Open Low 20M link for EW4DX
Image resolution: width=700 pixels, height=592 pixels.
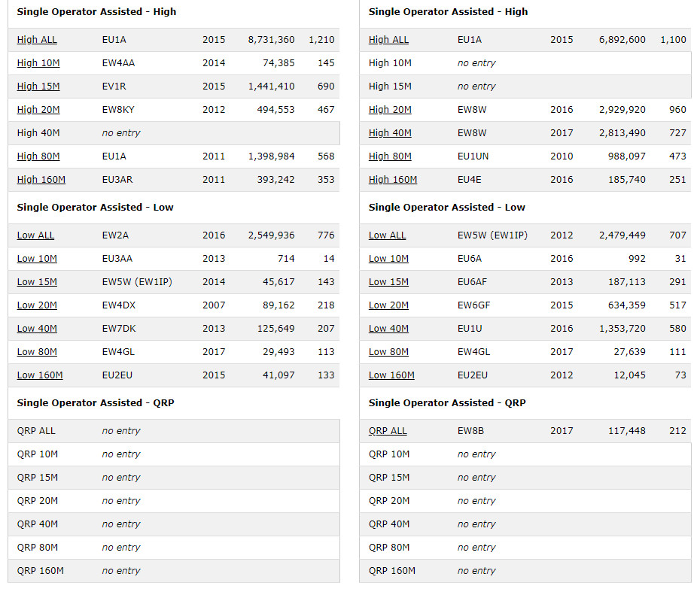click(37, 305)
